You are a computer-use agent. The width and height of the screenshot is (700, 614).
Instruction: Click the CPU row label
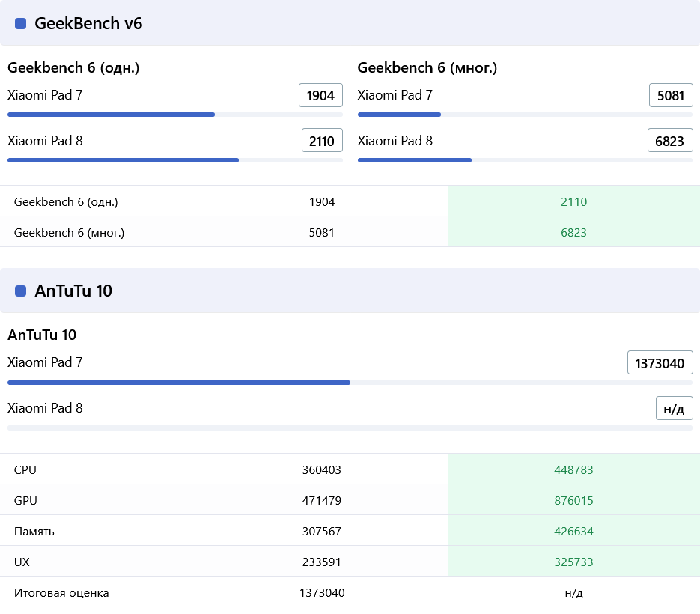point(25,469)
